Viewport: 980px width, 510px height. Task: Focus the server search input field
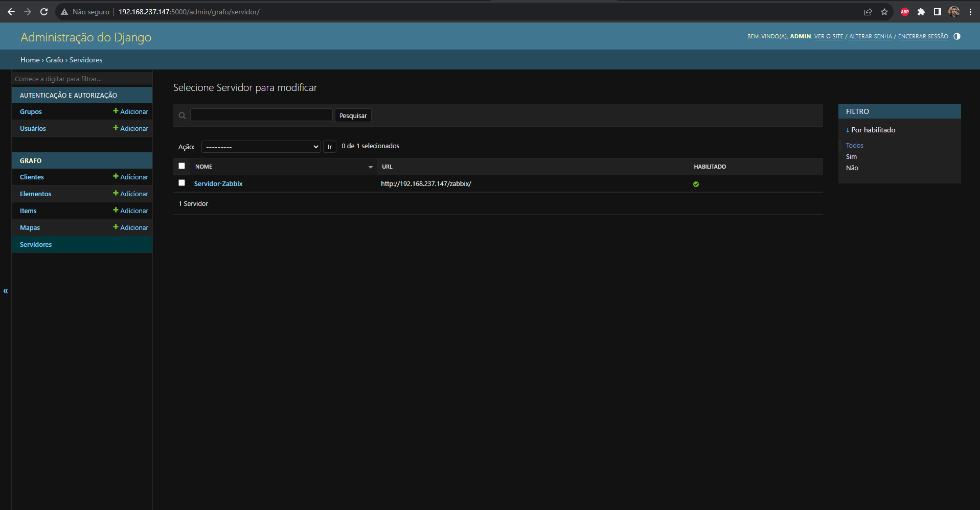point(261,115)
